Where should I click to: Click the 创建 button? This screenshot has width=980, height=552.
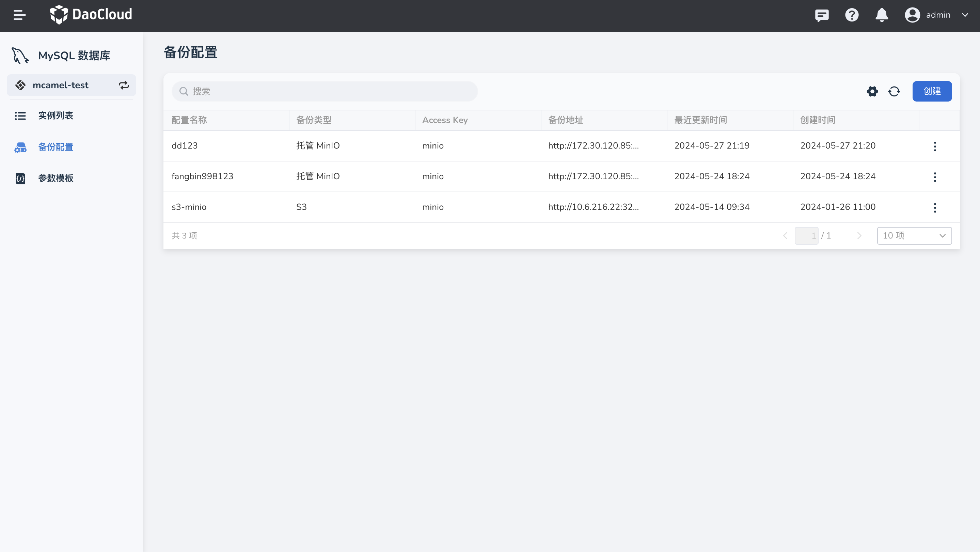932,91
